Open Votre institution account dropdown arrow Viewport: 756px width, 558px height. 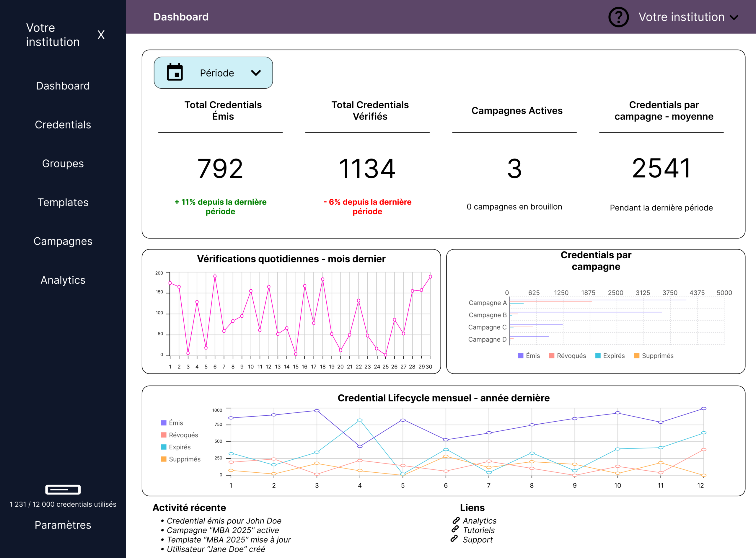coord(734,17)
